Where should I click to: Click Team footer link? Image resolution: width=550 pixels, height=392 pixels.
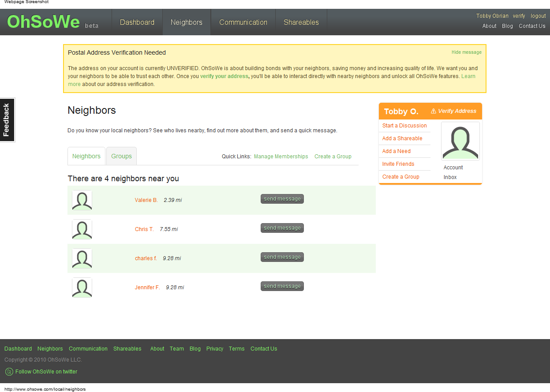[176, 349]
